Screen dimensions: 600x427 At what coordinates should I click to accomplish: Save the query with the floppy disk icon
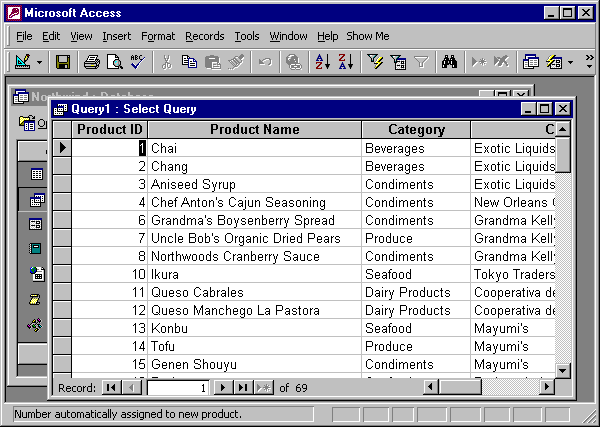(x=63, y=62)
